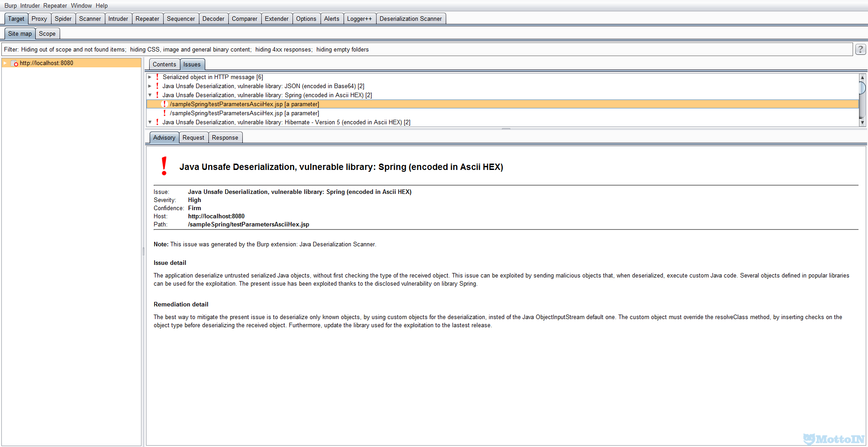Click severity icon of Hibernate issue group
This screenshot has width=868, height=447.
tap(157, 122)
